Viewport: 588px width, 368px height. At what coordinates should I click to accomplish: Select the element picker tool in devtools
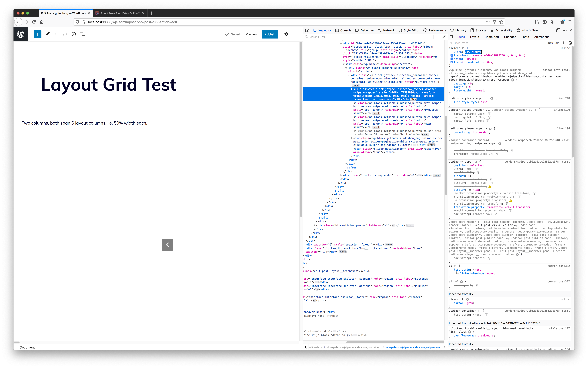point(307,30)
